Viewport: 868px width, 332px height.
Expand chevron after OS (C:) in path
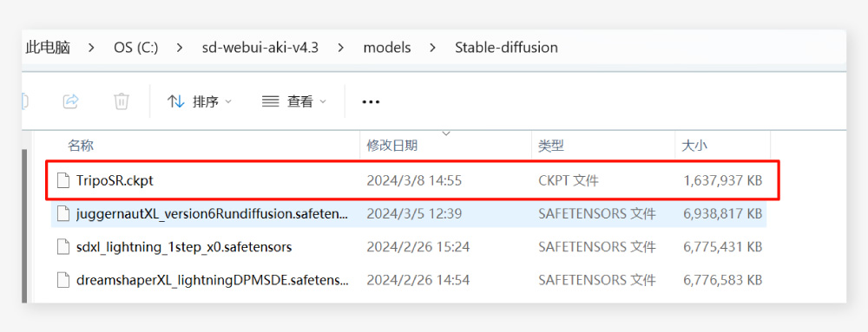180,48
